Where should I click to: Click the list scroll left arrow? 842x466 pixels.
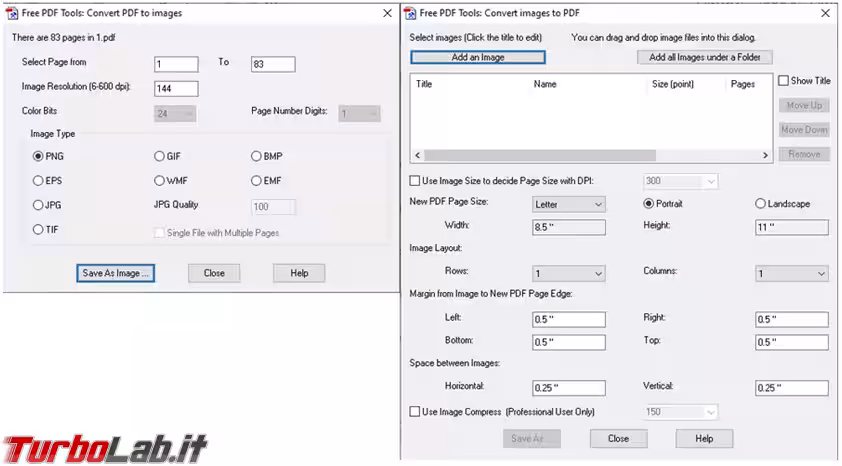pyautogui.click(x=418, y=155)
